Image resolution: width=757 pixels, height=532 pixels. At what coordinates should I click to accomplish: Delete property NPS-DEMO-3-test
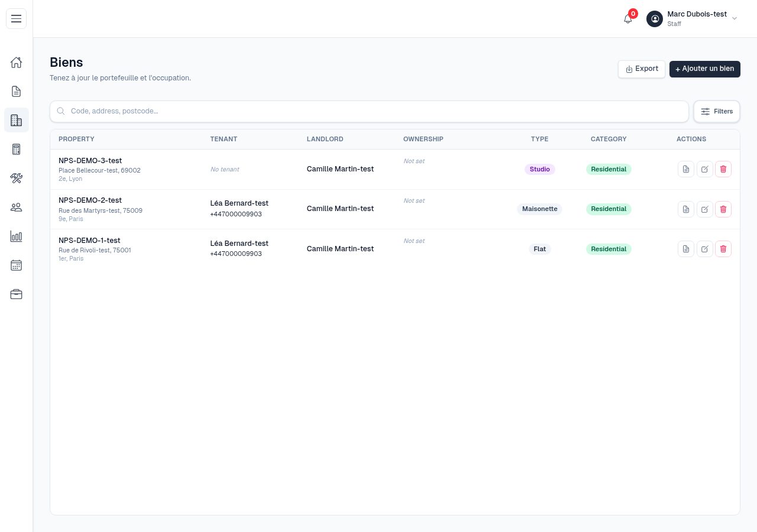tap(723, 169)
